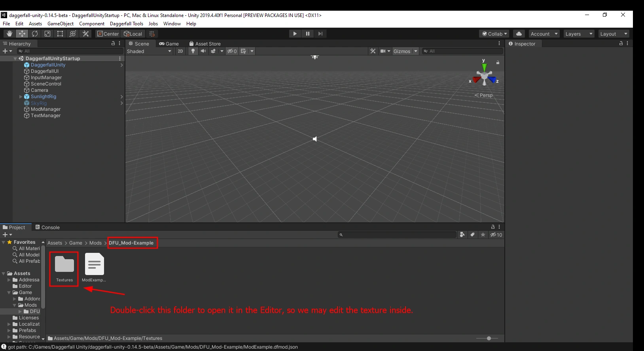Toggle the pivot Center handle position
The height and width of the screenshot is (351, 644).
pos(108,34)
